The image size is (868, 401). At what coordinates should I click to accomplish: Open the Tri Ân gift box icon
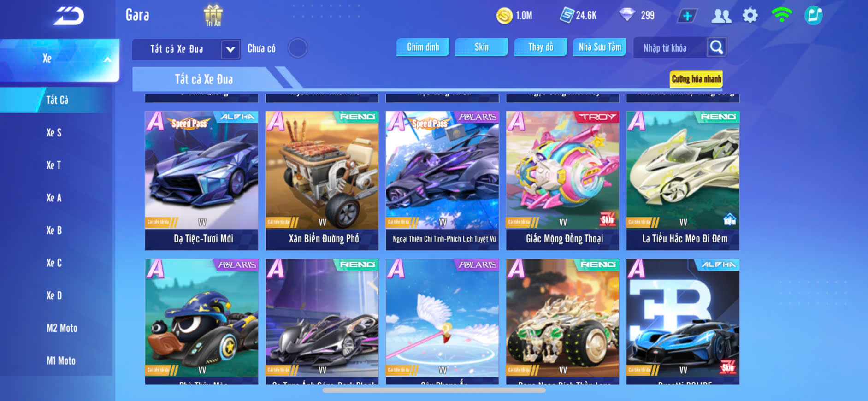coord(213,15)
